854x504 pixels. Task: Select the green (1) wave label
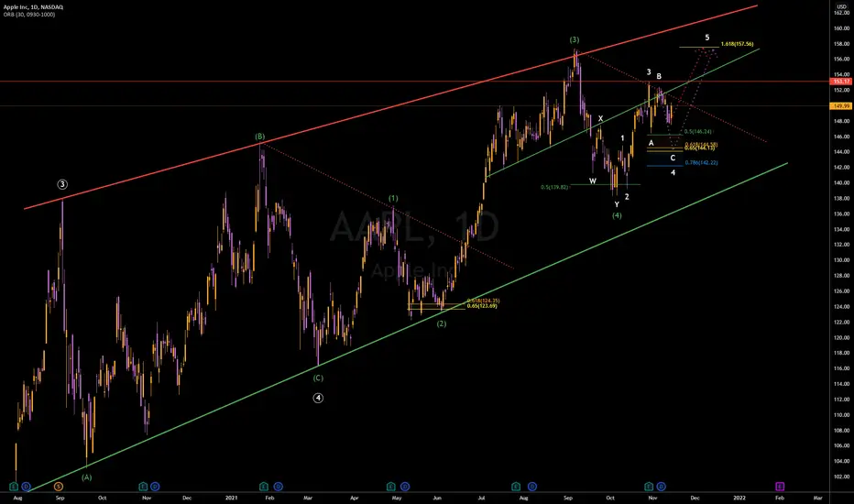[x=393, y=198]
